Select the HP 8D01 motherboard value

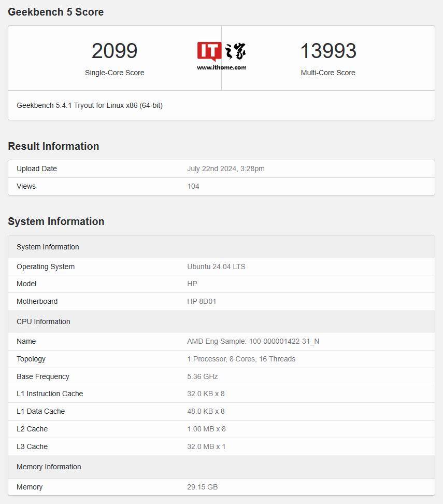(x=202, y=301)
